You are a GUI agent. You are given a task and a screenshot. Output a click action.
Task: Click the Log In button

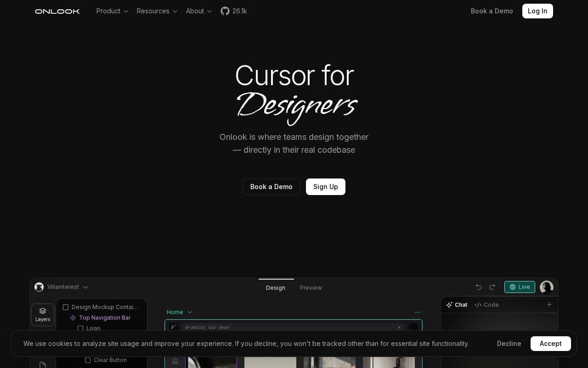pos(537,11)
